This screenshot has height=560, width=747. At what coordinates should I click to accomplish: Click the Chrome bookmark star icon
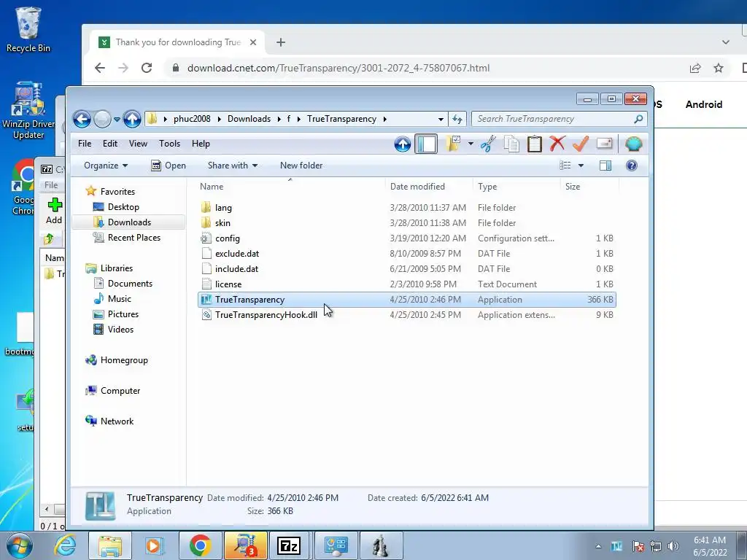(x=719, y=68)
